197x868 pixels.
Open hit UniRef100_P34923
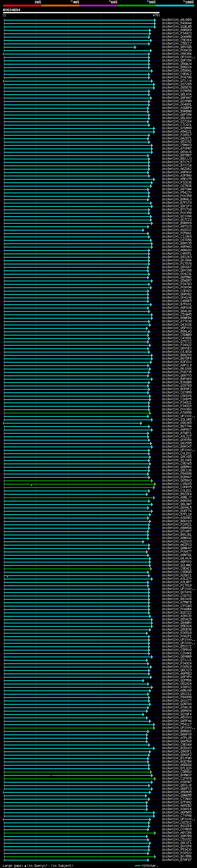177,33
